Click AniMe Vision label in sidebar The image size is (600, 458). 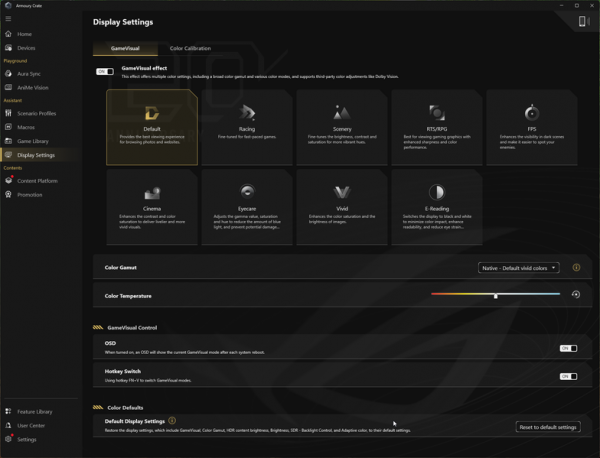pos(33,88)
